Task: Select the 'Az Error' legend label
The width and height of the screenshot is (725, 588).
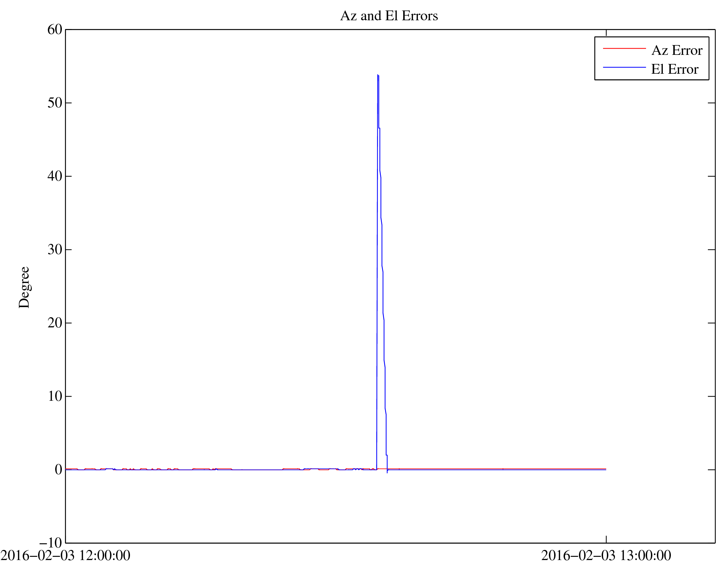Action: [x=676, y=51]
